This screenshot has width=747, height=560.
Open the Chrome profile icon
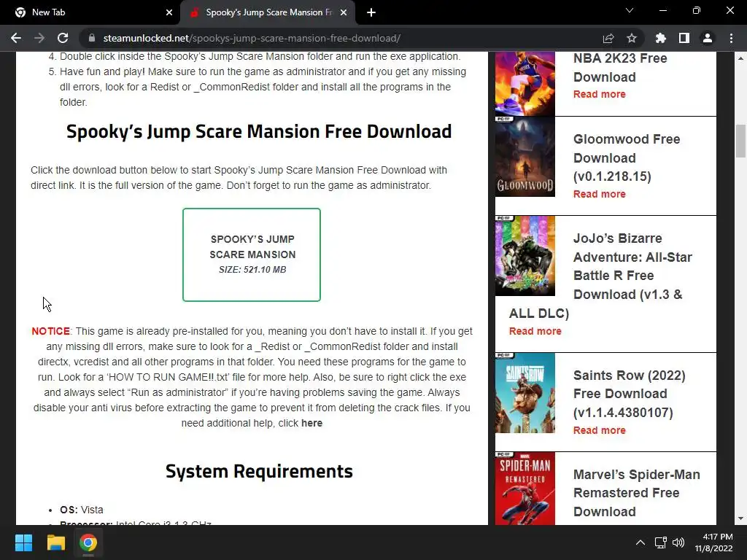[x=708, y=38]
